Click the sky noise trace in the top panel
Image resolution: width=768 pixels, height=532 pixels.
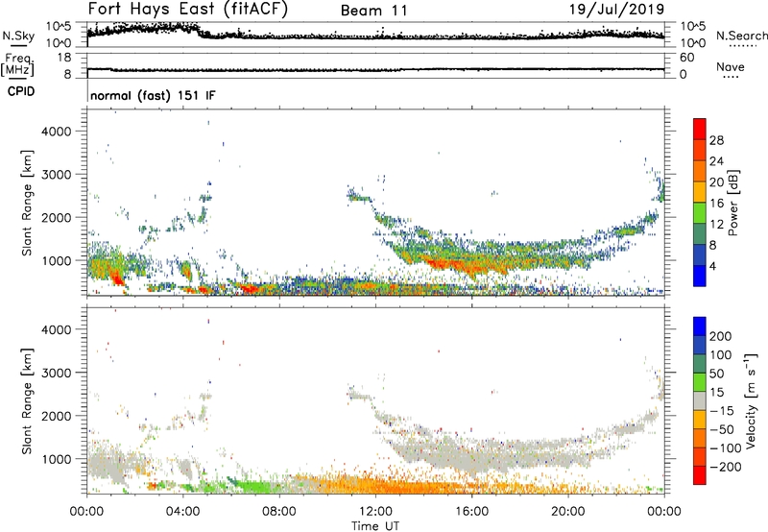tap(375, 36)
